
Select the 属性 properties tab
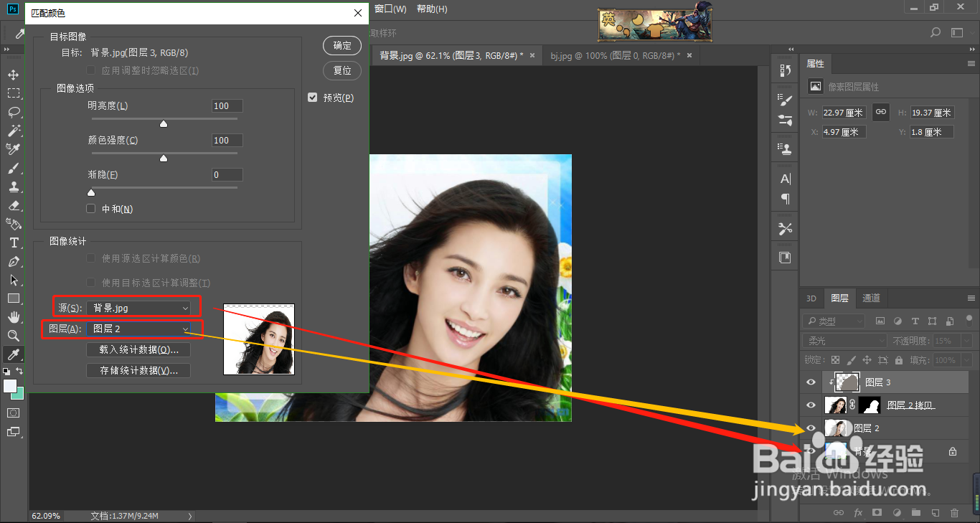tap(816, 64)
